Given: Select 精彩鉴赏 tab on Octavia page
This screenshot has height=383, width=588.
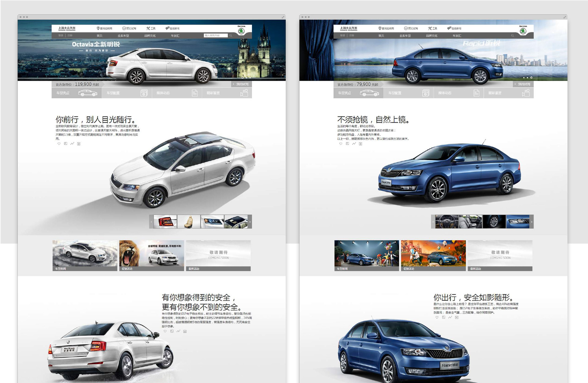Looking at the screenshot, I should click(x=227, y=93).
